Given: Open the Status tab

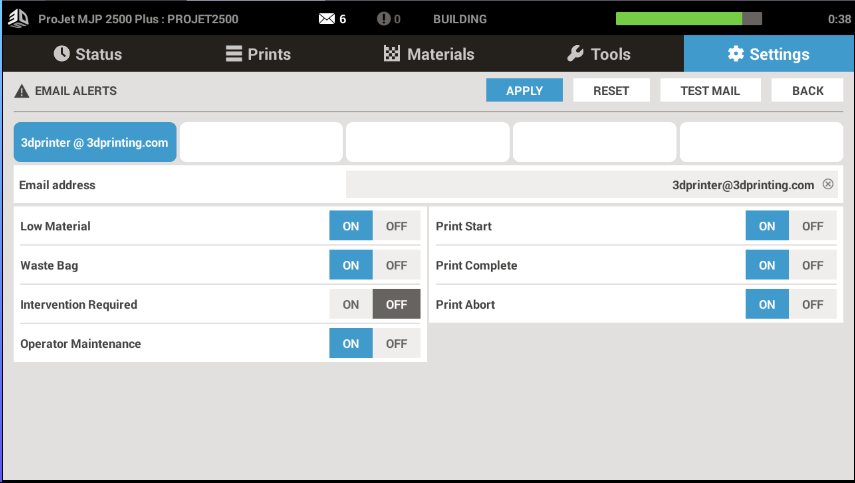Looking at the screenshot, I should [87, 54].
